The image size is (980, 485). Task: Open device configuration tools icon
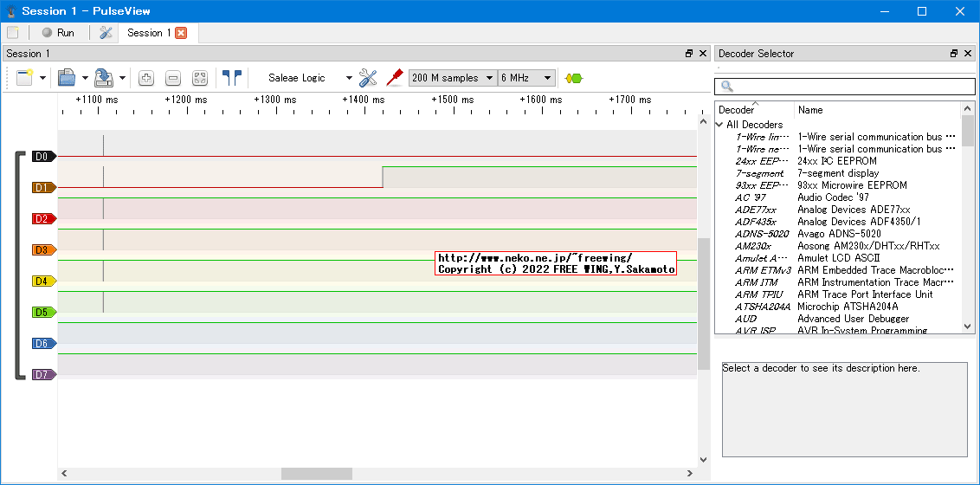(x=368, y=78)
